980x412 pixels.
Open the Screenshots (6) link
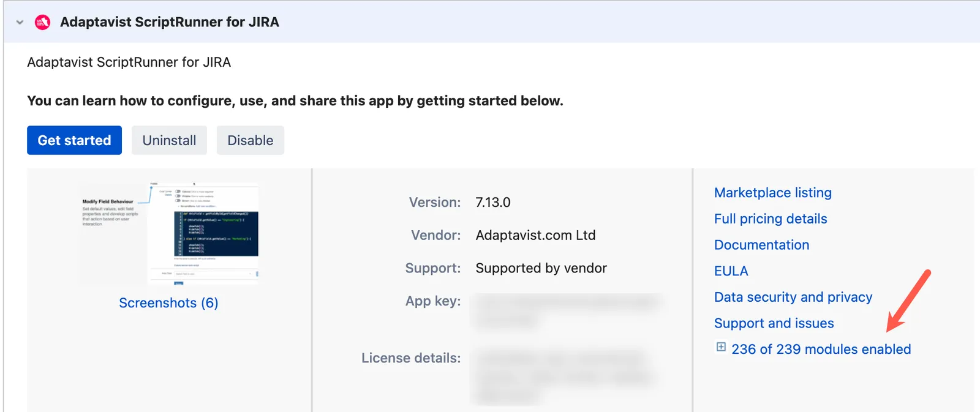tap(168, 303)
